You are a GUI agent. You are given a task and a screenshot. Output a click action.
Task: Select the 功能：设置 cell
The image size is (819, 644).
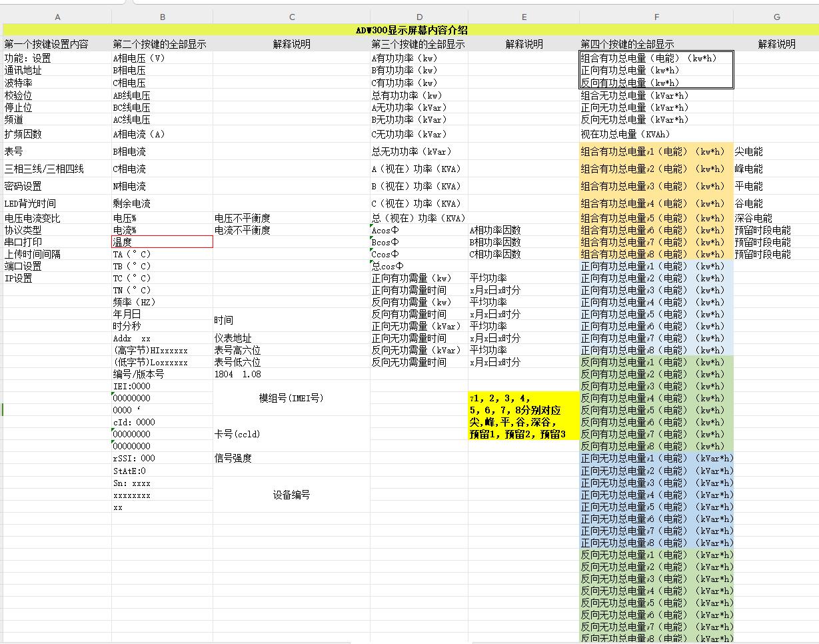(x=57, y=58)
